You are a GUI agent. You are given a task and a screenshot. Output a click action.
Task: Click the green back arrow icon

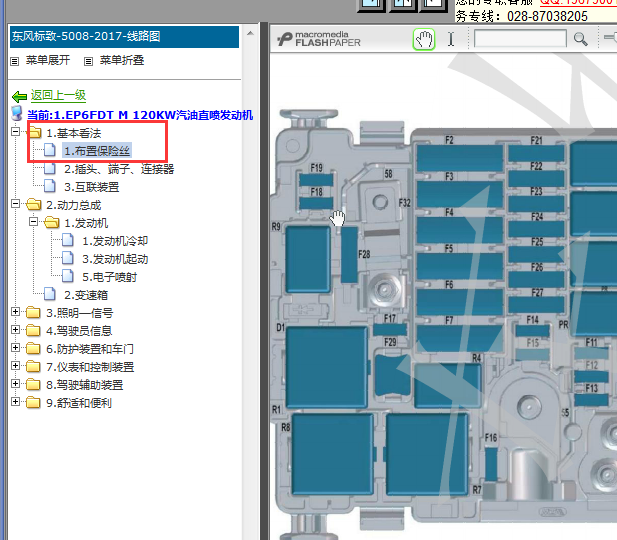[x=19, y=96]
